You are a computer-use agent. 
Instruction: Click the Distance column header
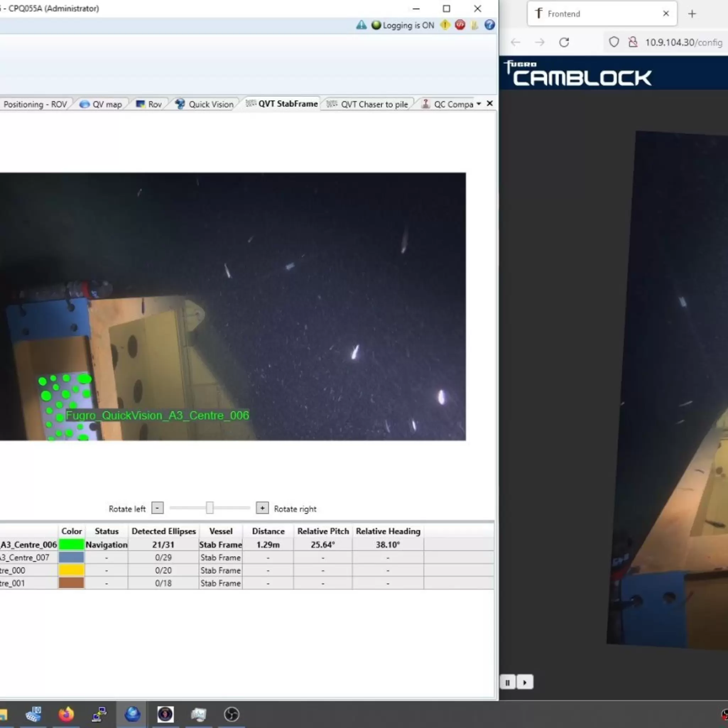(268, 531)
